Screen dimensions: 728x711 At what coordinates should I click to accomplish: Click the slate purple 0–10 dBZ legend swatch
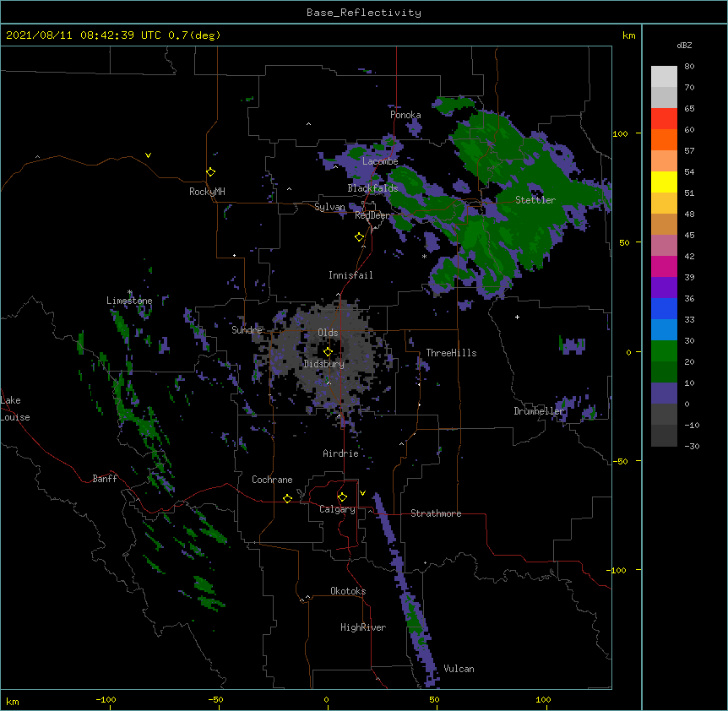click(x=664, y=393)
